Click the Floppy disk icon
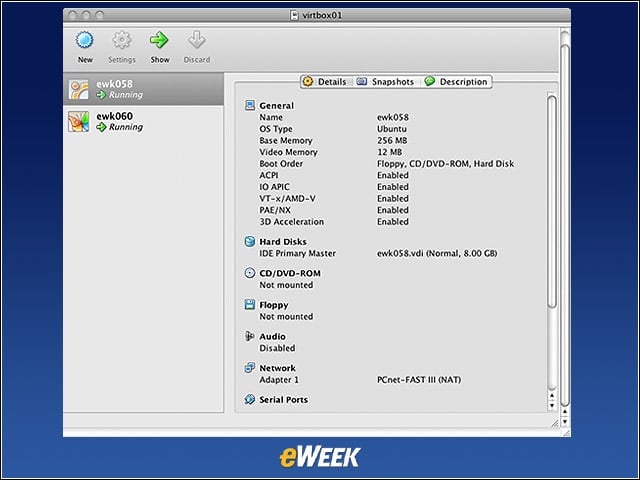This screenshot has width=640, height=480. (x=249, y=304)
